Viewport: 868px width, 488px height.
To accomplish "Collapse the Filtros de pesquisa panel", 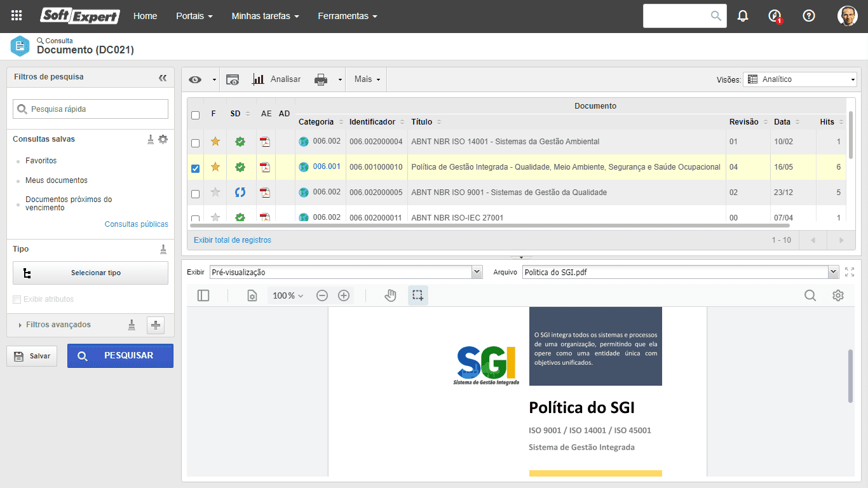I will (x=163, y=78).
